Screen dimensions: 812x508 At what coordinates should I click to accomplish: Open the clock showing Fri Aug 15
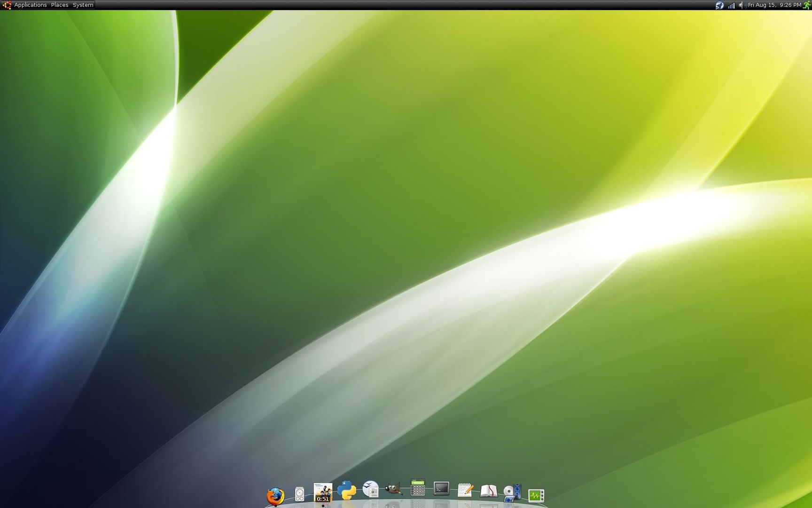tap(774, 5)
